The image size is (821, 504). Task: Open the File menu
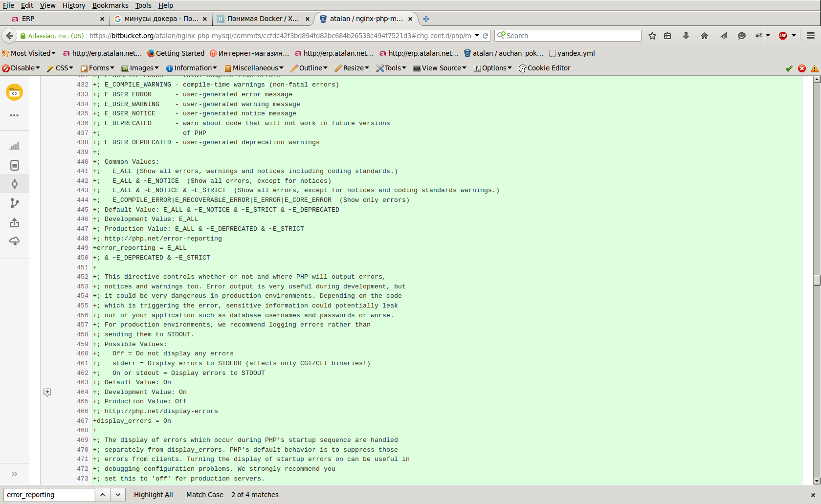click(8, 5)
